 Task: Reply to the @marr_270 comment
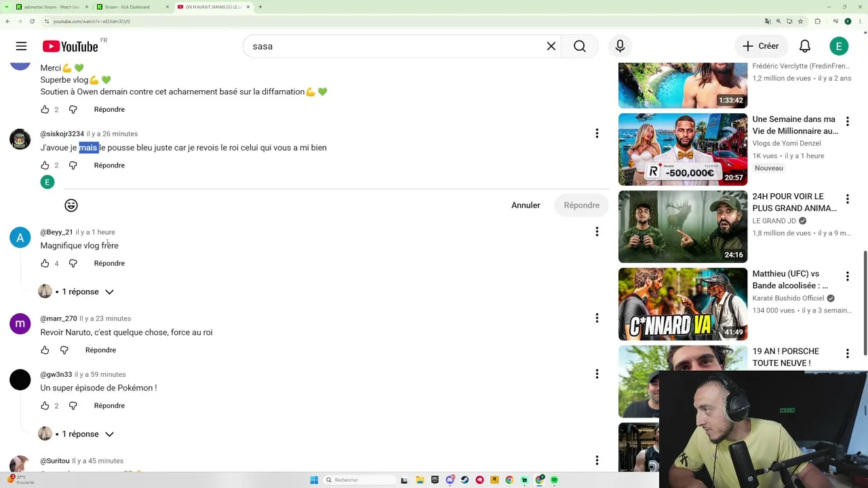(x=100, y=350)
